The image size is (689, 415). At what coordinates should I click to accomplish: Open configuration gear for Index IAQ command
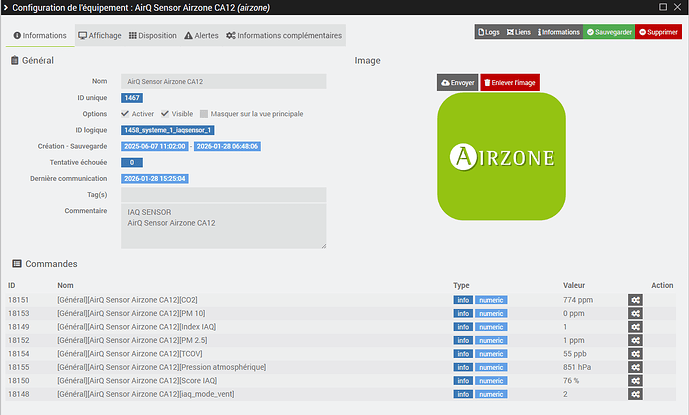coord(635,327)
